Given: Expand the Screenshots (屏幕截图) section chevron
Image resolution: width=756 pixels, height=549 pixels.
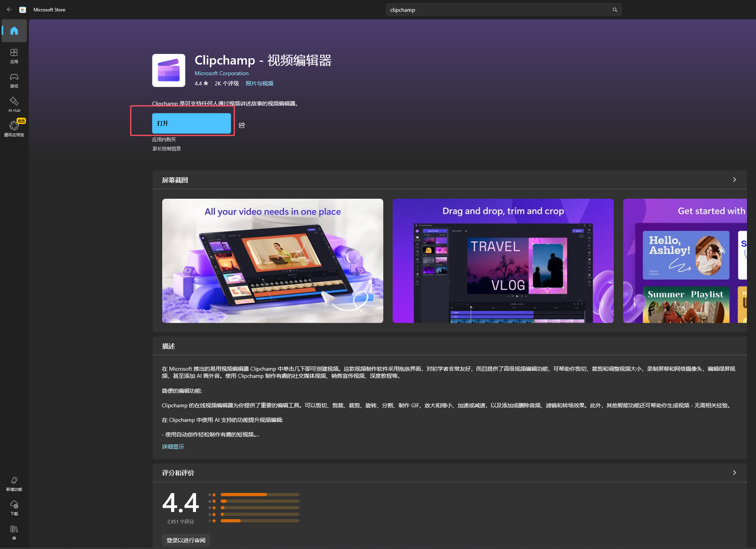Looking at the screenshot, I should point(734,179).
